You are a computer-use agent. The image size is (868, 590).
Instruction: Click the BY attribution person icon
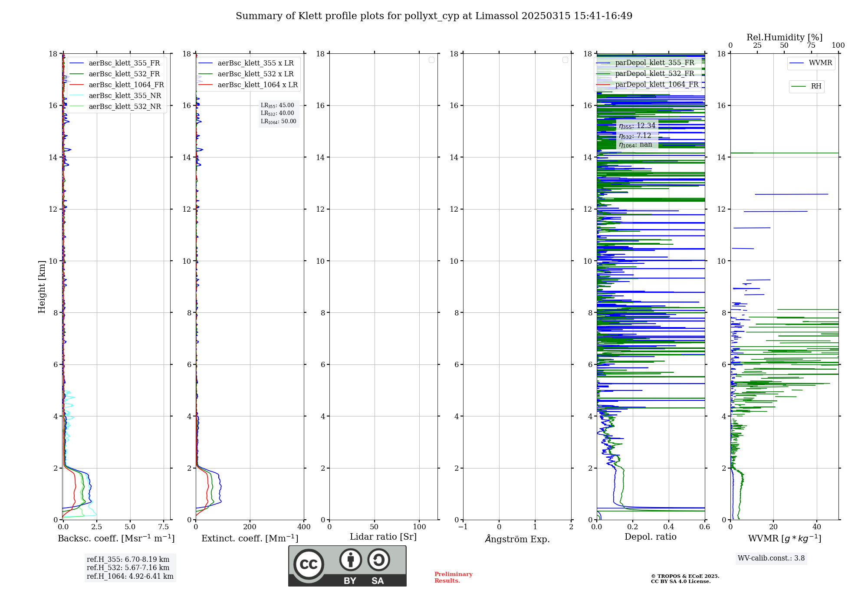click(x=351, y=560)
